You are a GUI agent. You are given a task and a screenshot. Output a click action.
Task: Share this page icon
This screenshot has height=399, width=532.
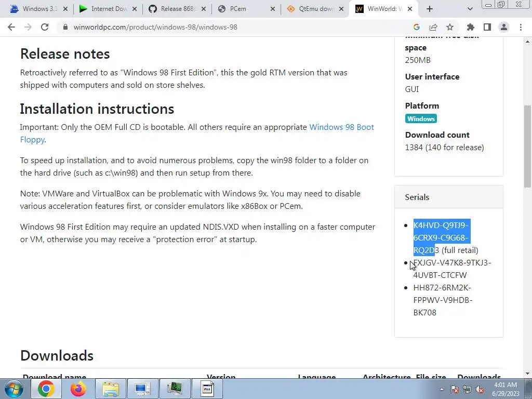(x=433, y=27)
